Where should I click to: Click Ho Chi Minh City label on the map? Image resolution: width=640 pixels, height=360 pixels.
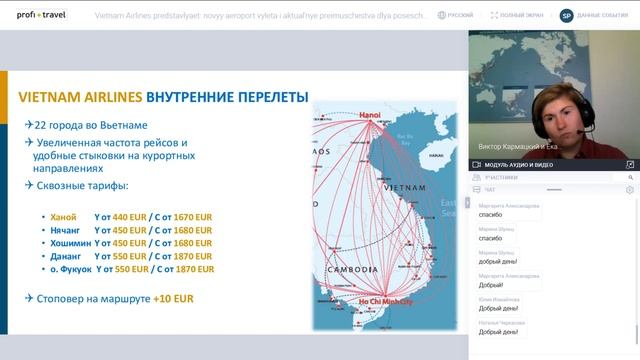coord(386,302)
